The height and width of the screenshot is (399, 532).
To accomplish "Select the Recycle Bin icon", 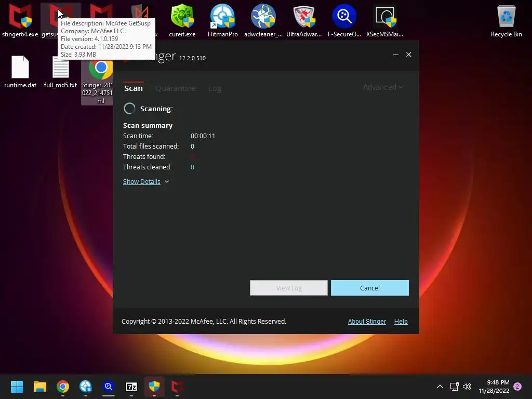I will pyautogui.click(x=506, y=20).
